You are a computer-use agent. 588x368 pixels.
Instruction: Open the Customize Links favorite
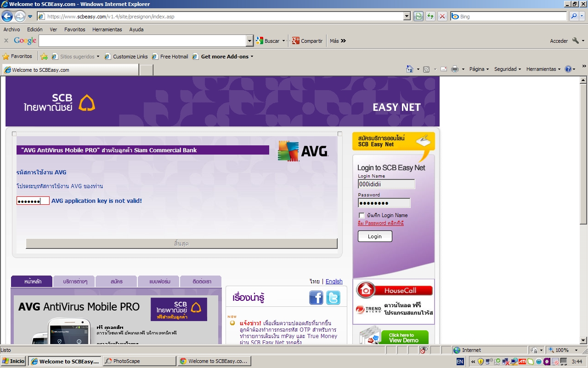pos(126,57)
